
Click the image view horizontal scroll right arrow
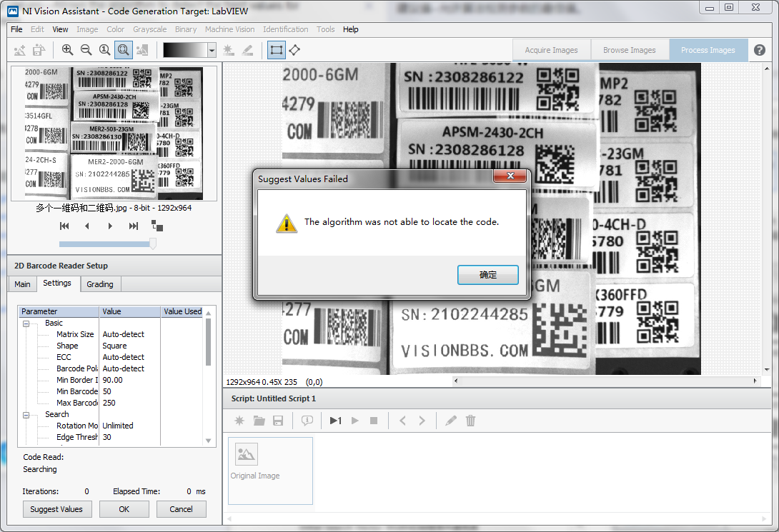pos(755,381)
